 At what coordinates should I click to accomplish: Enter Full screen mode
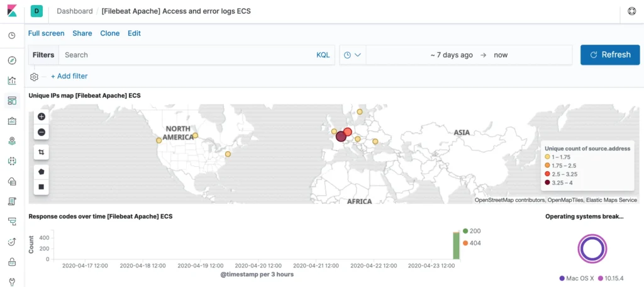pos(47,33)
